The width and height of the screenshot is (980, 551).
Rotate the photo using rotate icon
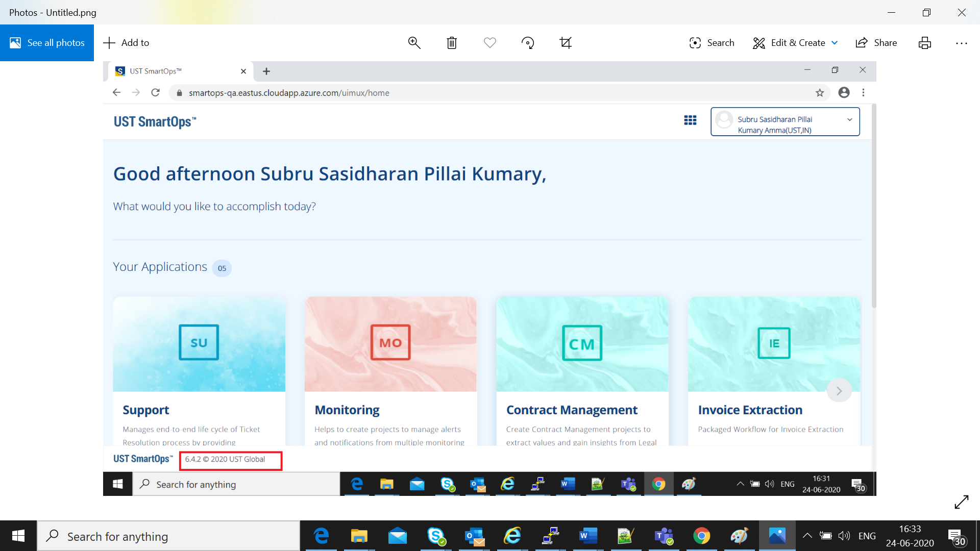(528, 43)
